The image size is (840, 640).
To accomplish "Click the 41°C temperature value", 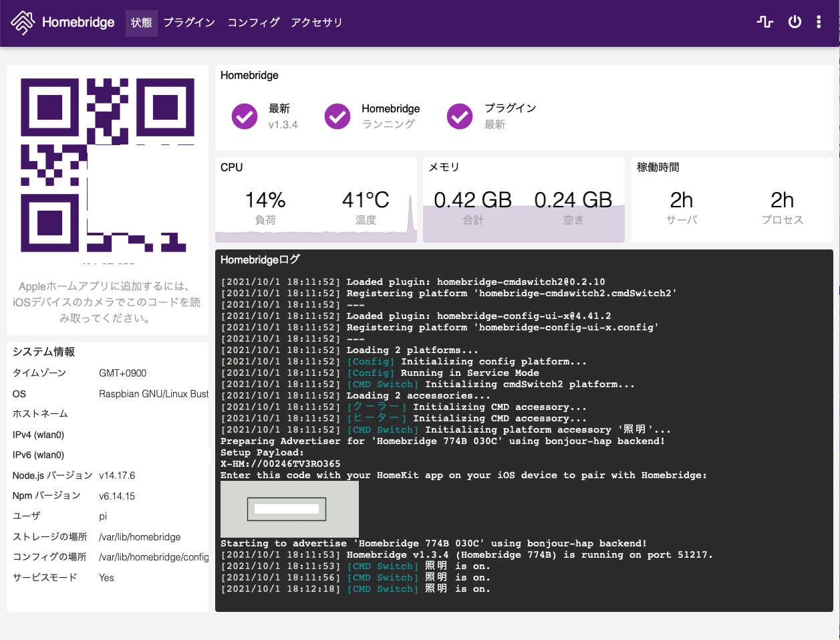I will pyautogui.click(x=366, y=200).
